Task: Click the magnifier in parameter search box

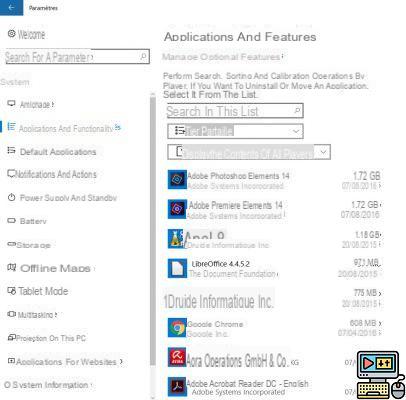Action: point(143,56)
